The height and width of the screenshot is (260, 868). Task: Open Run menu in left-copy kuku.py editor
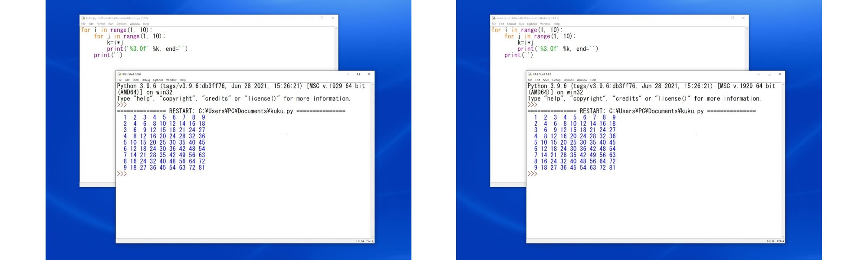click(x=111, y=24)
